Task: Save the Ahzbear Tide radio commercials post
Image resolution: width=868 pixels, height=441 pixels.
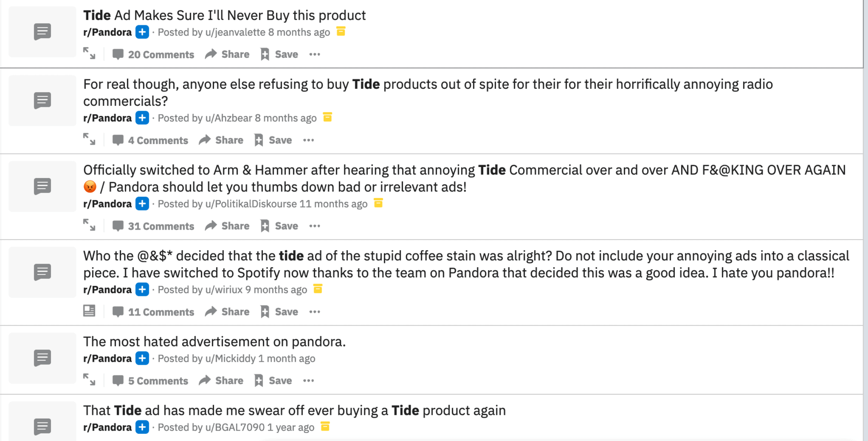Action: 273,140
